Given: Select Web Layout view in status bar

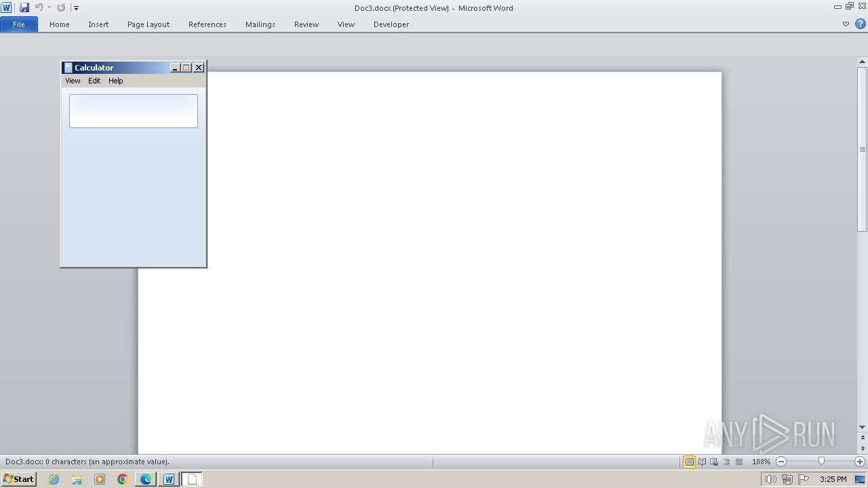Looking at the screenshot, I should pos(714,462).
